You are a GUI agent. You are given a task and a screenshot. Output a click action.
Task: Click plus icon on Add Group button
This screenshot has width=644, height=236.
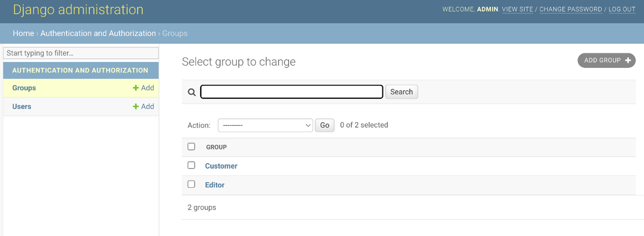point(628,61)
